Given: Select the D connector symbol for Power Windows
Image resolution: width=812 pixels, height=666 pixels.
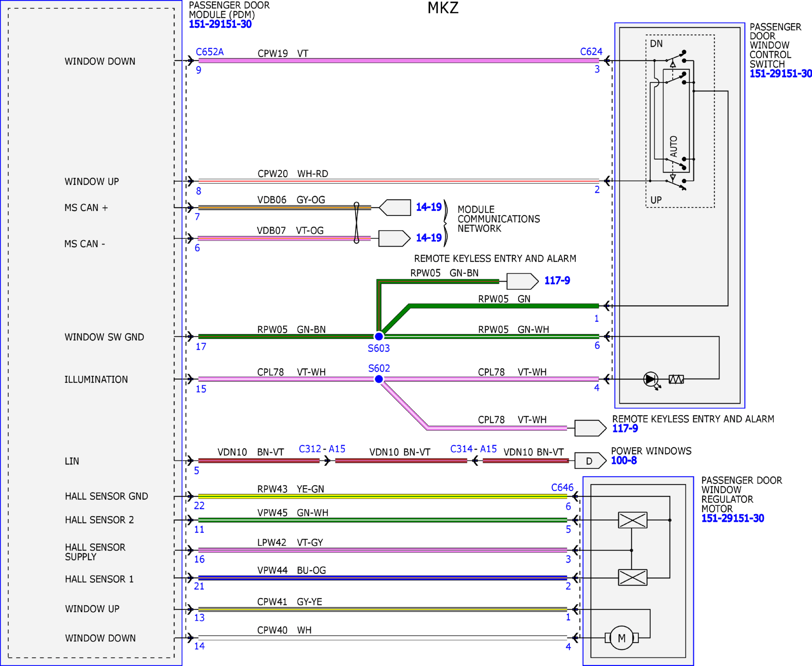Looking at the screenshot, I should 591,461.
